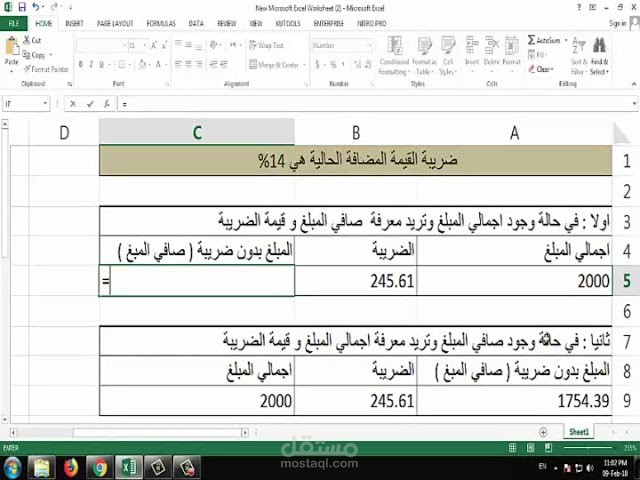This screenshot has height=480, width=640.
Task: Open Format as Table gallery
Action: click(424, 56)
